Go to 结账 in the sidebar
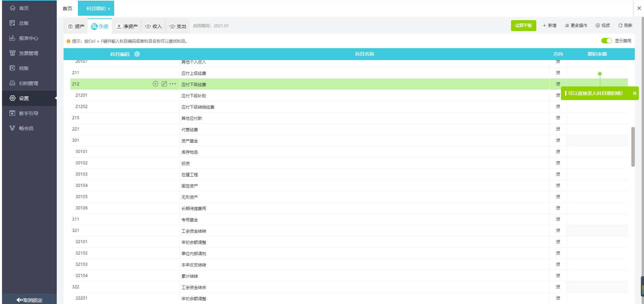The image size is (644, 304). click(24, 68)
